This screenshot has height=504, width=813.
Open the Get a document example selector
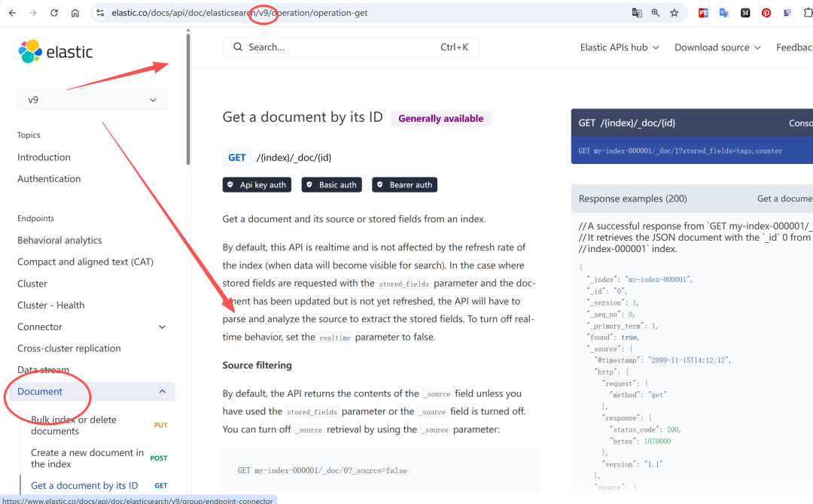(785, 199)
